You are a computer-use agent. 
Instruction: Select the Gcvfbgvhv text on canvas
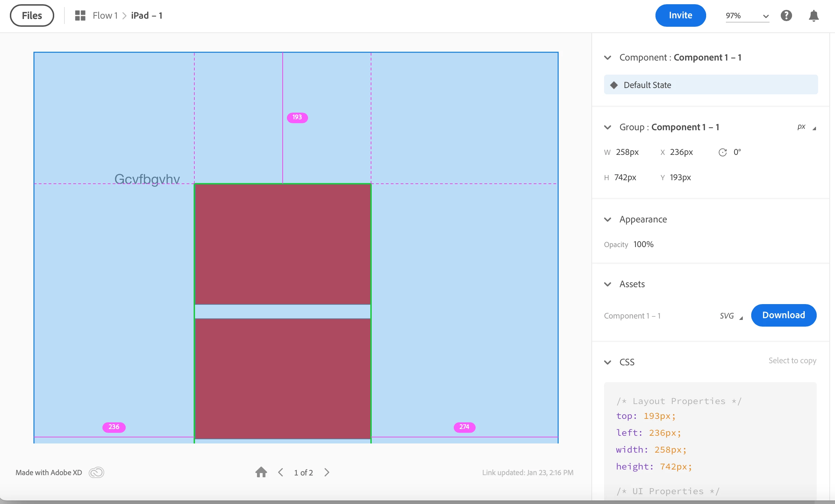pyautogui.click(x=147, y=179)
